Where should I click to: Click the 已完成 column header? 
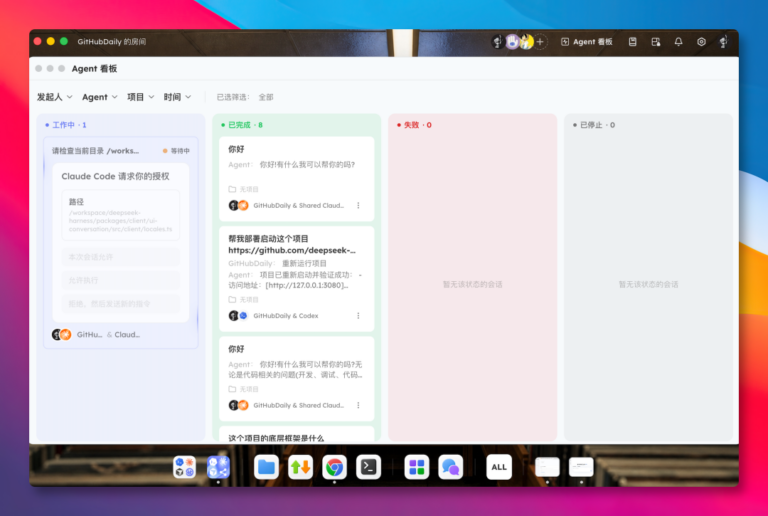[x=242, y=125]
